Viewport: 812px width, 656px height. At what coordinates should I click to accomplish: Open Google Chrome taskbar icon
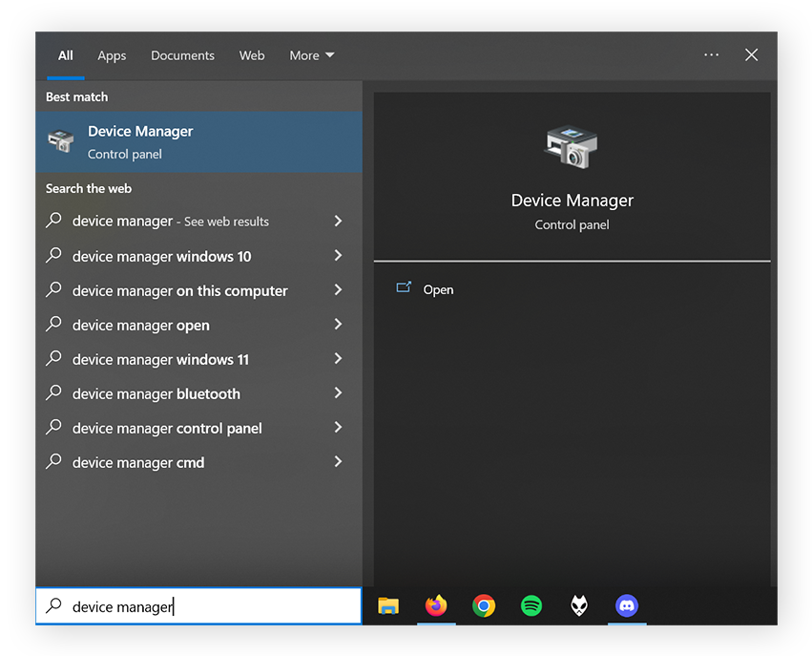484,605
